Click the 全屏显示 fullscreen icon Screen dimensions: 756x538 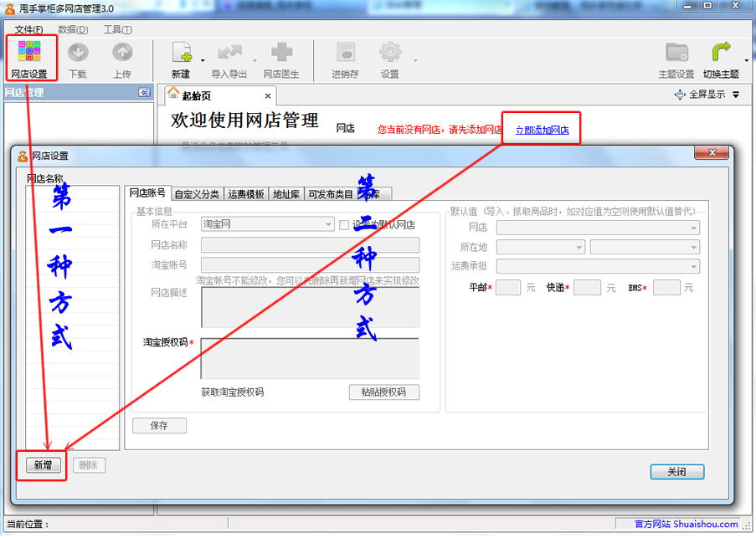tap(679, 95)
